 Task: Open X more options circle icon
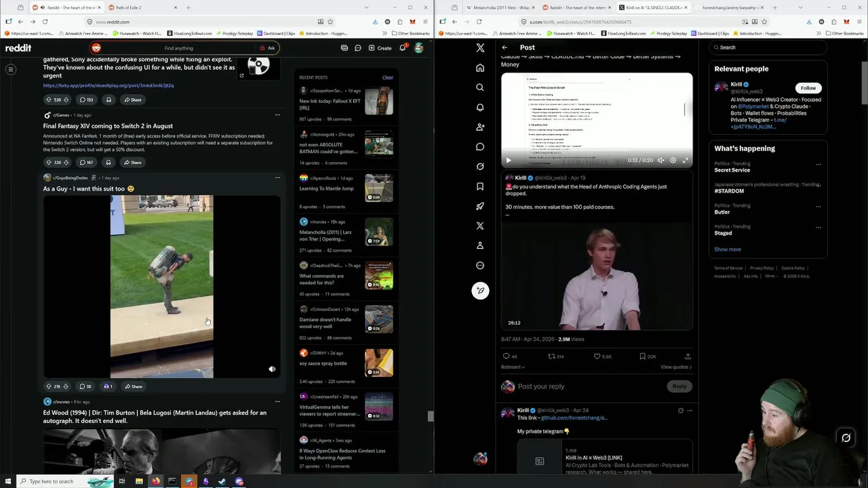tap(480, 266)
